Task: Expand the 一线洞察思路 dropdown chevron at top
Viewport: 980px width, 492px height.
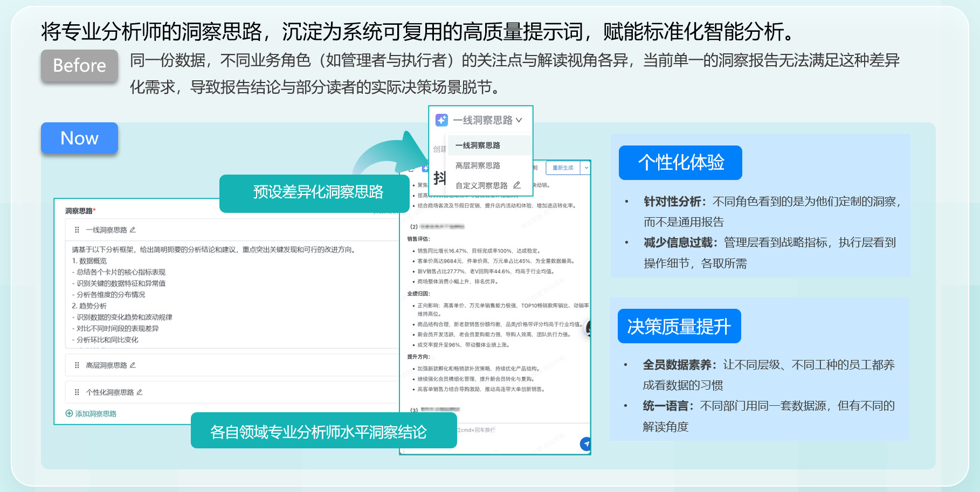Action: (x=519, y=120)
